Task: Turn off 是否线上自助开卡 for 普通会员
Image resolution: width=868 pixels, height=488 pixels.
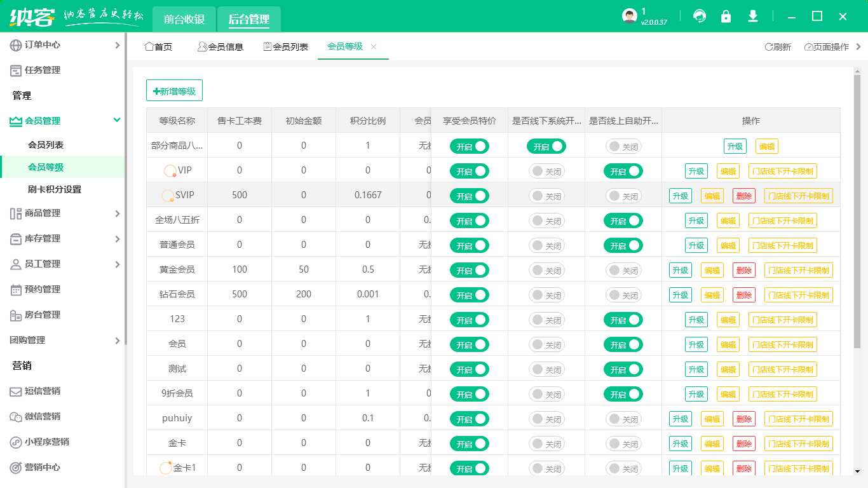Action: tap(623, 245)
